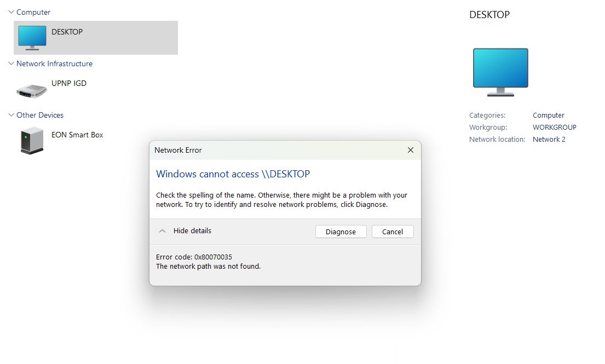Select the DESKTOP item label in list
This screenshot has height=364, width=605.
click(x=67, y=32)
